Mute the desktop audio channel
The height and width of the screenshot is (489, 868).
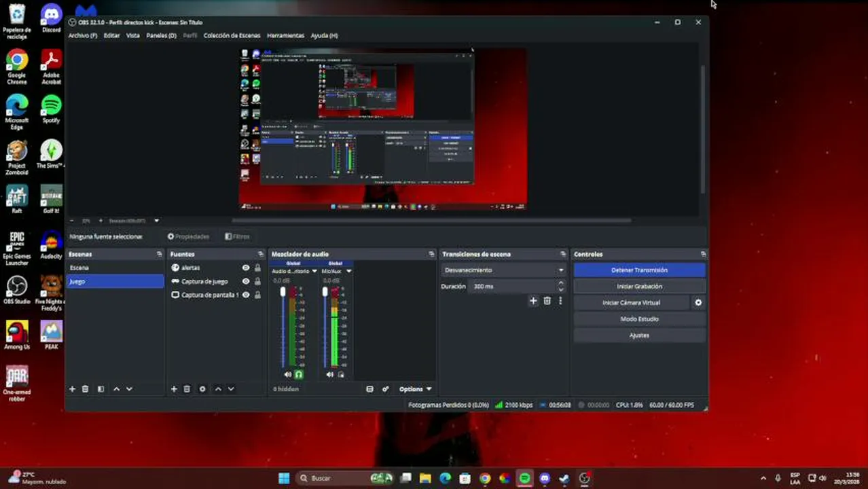(287, 374)
